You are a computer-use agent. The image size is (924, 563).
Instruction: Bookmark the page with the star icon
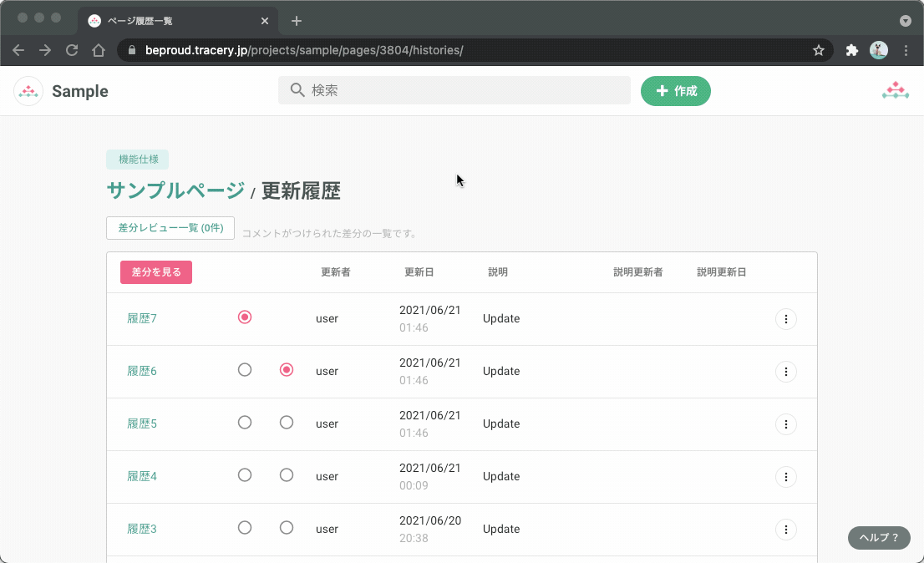[819, 50]
